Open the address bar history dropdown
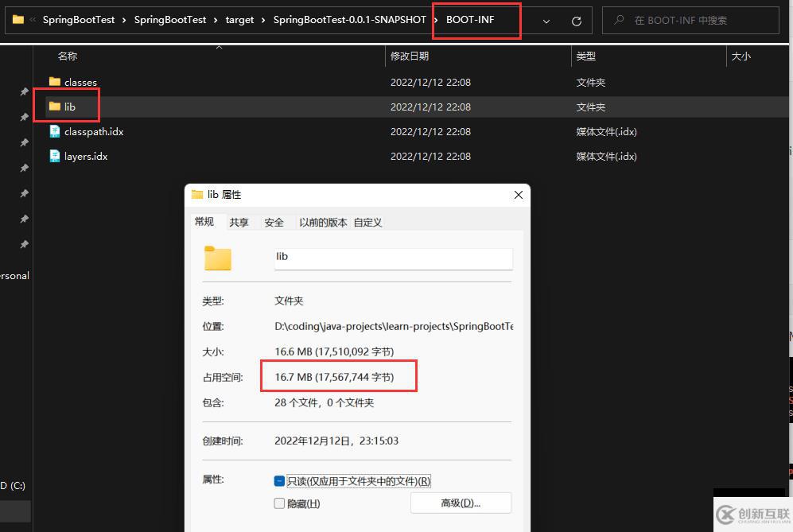Screen dimensions: 793x532 tap(546, 21)
